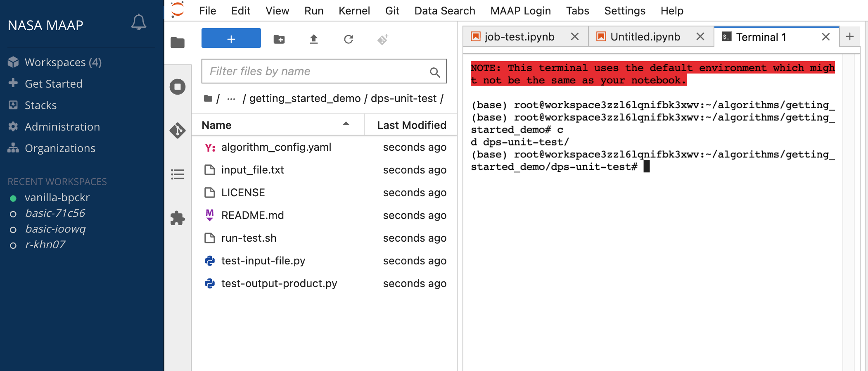Open Running Terminals and Kernels panel

point(178,87)
